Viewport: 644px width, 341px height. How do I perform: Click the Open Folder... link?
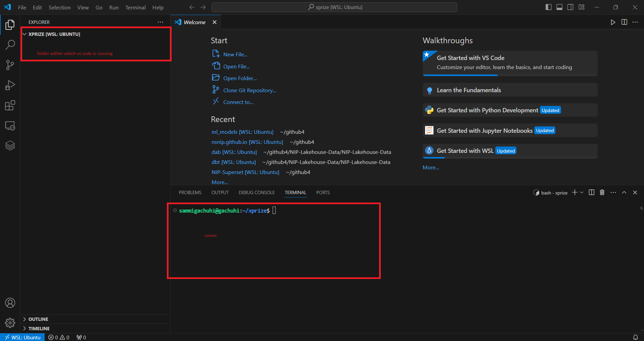(x=240, y=78)
